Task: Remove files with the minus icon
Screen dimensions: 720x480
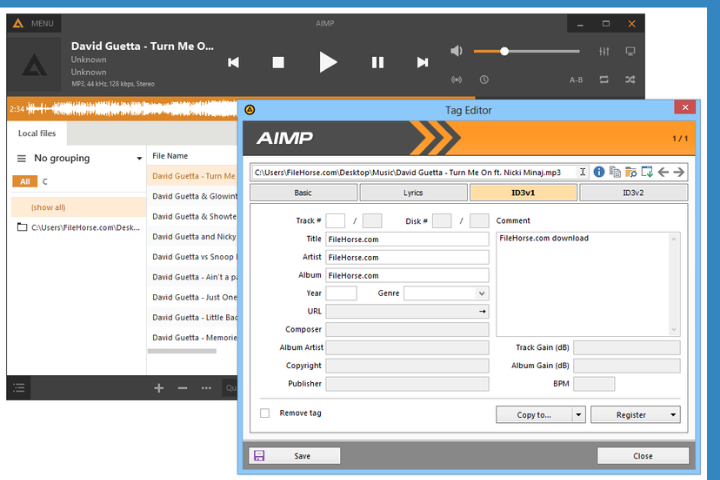Action: (x=182, y=388)
